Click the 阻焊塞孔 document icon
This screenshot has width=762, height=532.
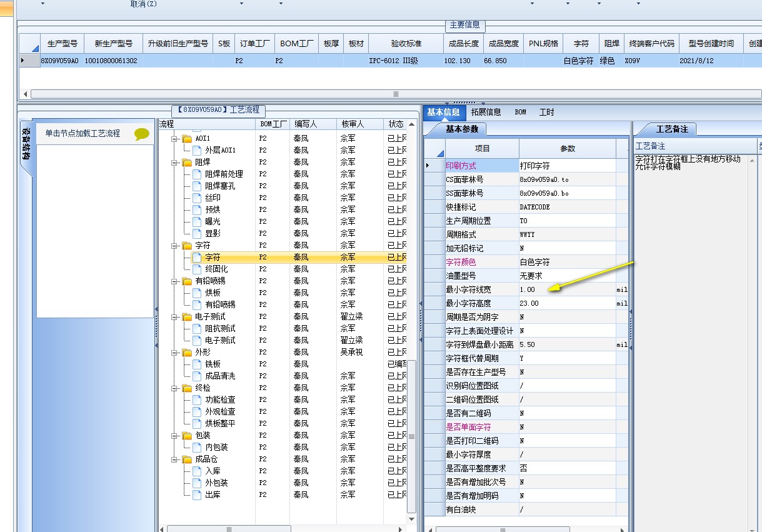click(x=197, y=186)
